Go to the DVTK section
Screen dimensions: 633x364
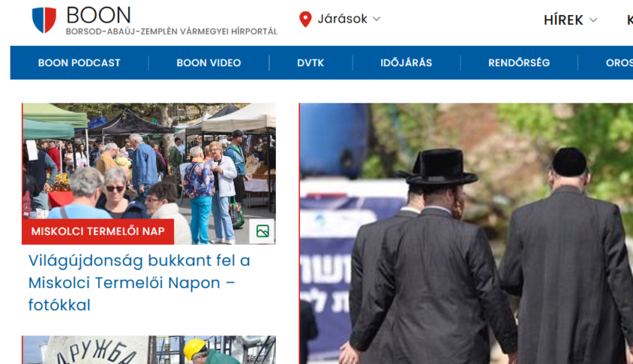[310, 63]
